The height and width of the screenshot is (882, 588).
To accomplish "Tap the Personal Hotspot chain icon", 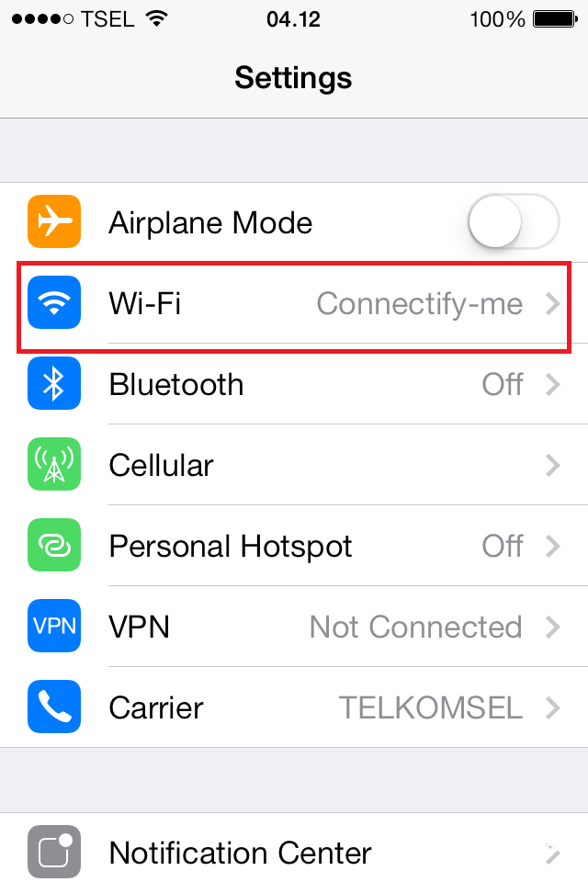I will 54,545.
